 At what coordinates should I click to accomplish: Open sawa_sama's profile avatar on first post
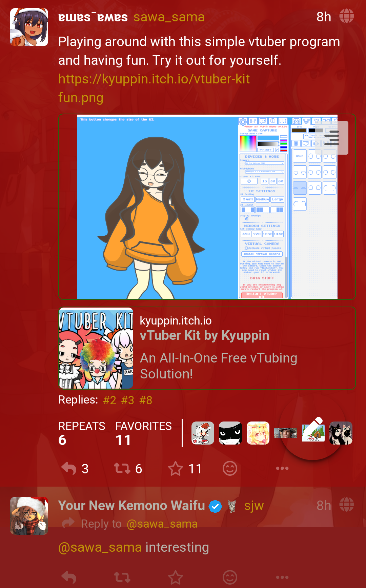tap(29, 27)
